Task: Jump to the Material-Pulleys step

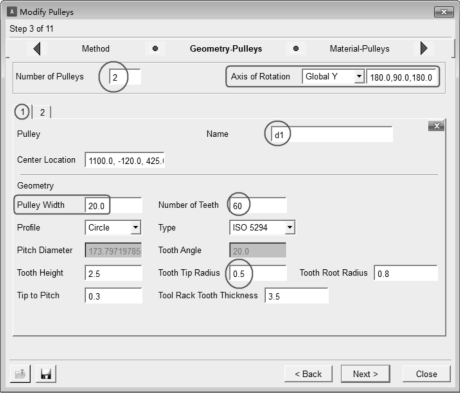Action: click(359, 49)
